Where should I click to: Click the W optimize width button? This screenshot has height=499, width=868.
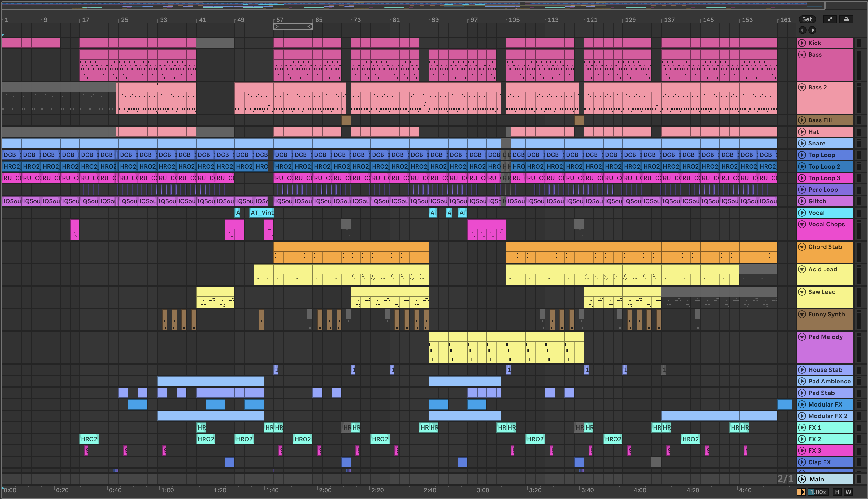click(849, 492)
